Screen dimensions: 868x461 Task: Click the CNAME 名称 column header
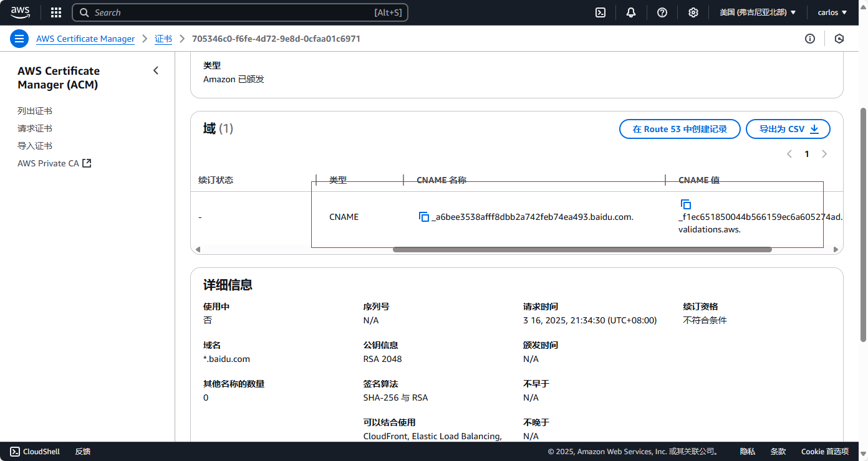click(x=441, y=180)
